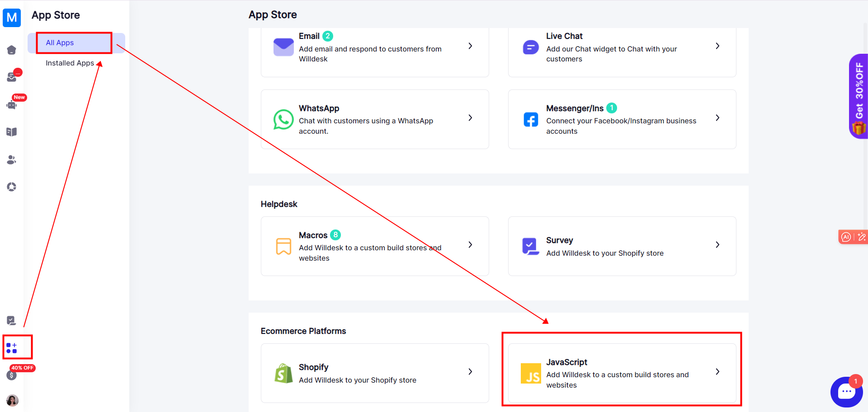Click the Facebook Messenger/Ins icon

531,120
